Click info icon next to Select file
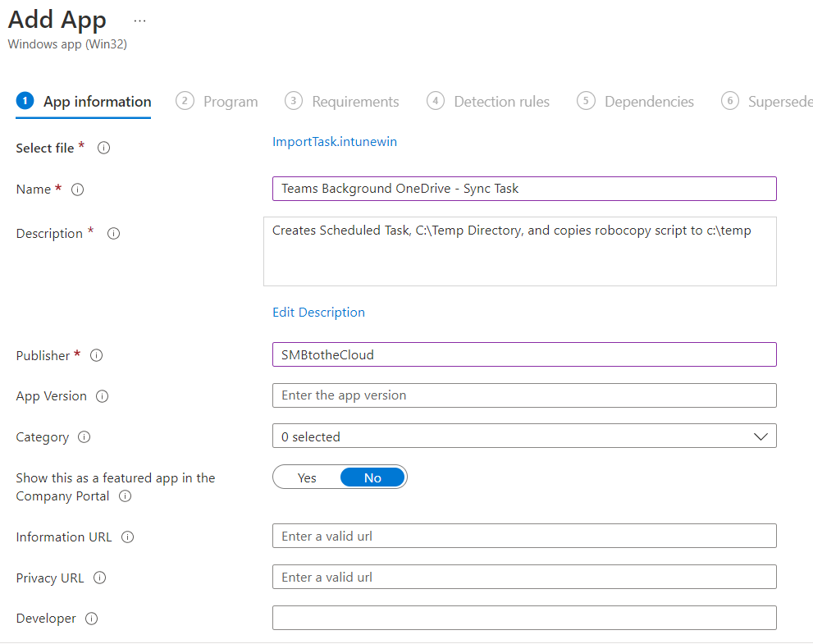This screenshot has width=813, height=644. (104, 148)
